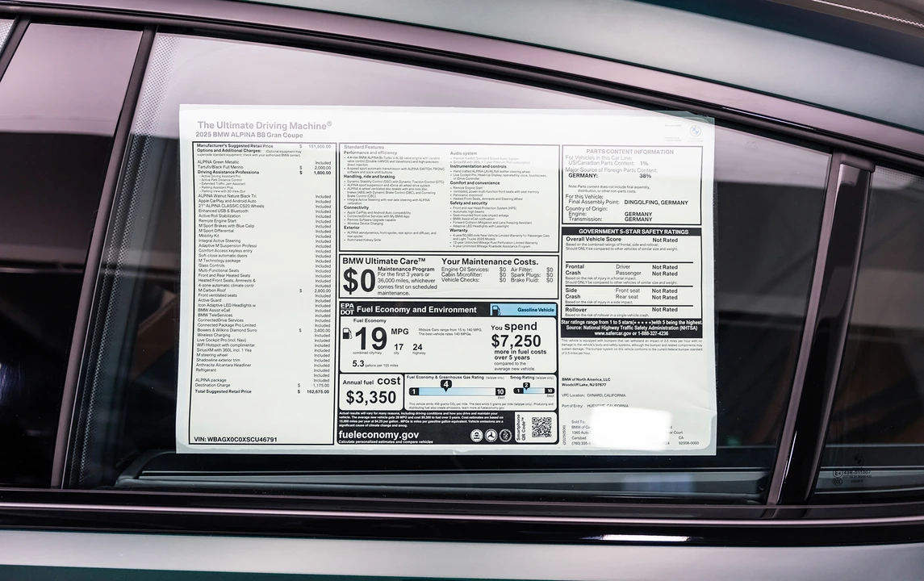924x581 pixels.
Task: Click the smog rating marker 2
Action: pyautogui.click(x=526, y=386)
